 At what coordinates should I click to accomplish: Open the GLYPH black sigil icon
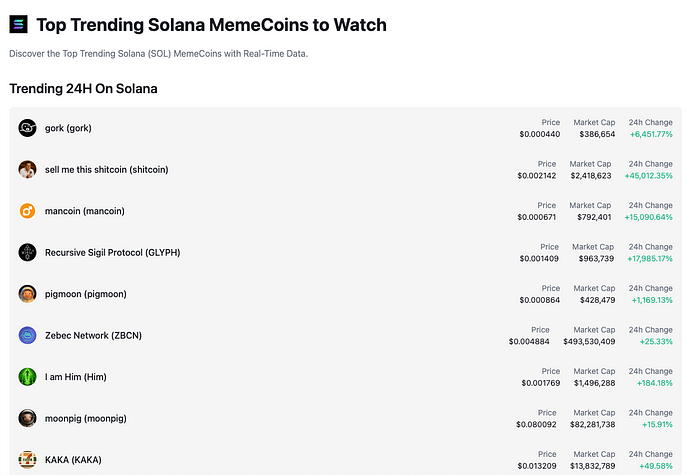[x=27, y=252]
